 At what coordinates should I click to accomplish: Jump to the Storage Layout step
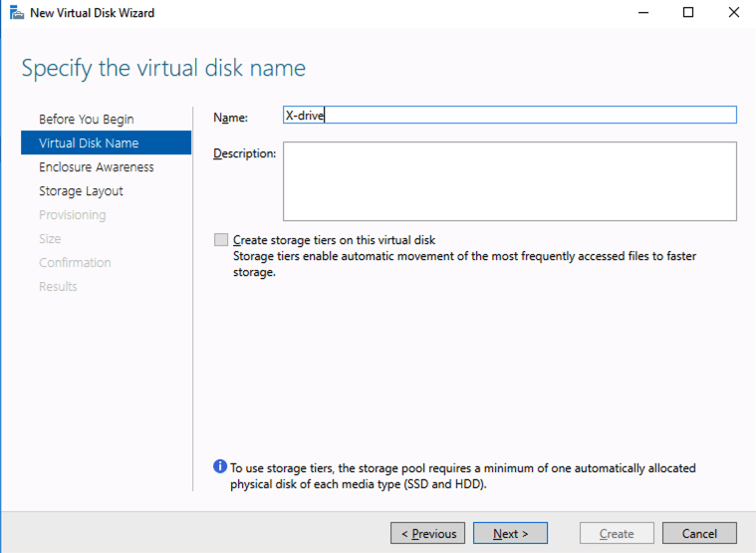point(81,191)
